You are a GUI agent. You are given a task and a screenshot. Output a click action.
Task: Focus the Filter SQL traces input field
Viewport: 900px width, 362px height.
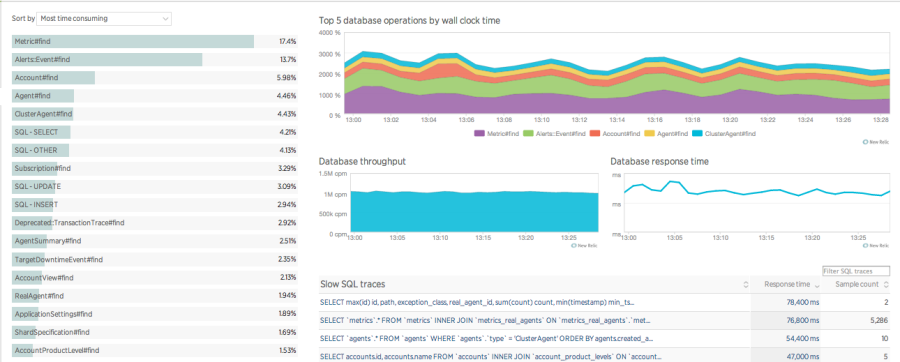(856, 271)
